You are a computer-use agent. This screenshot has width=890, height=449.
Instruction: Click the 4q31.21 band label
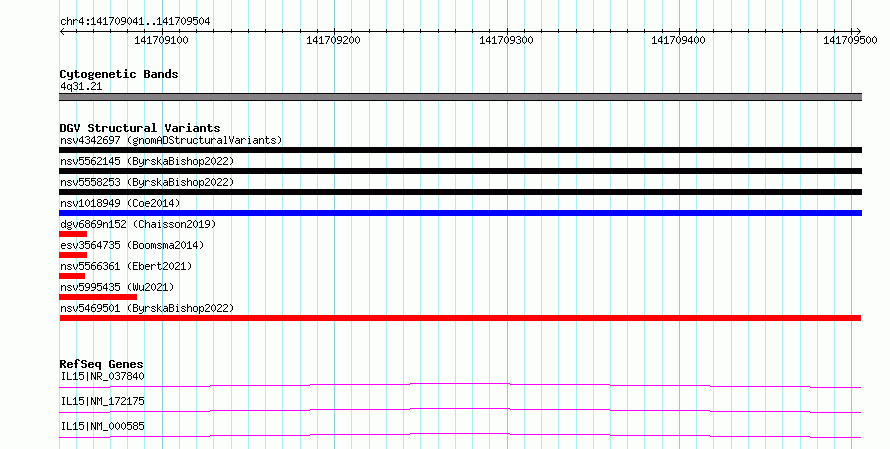pyautogui.click(x=81, y=86)
